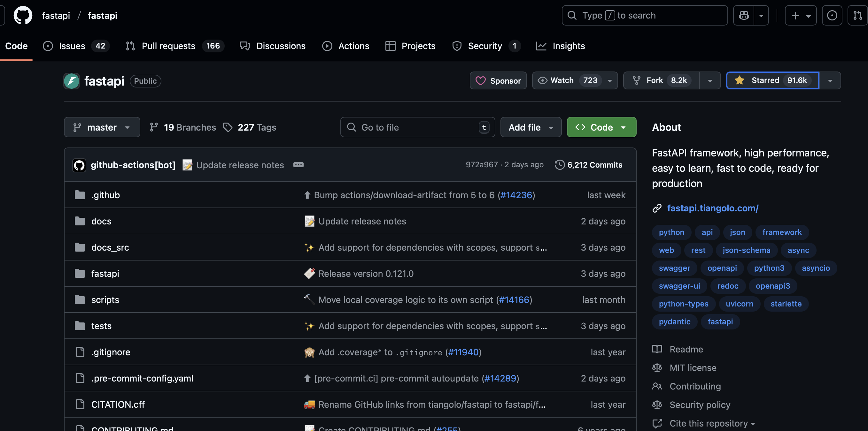868x431 pixels.
Task: Open the global issues inbox icon
Action: (x=832, y=16)
